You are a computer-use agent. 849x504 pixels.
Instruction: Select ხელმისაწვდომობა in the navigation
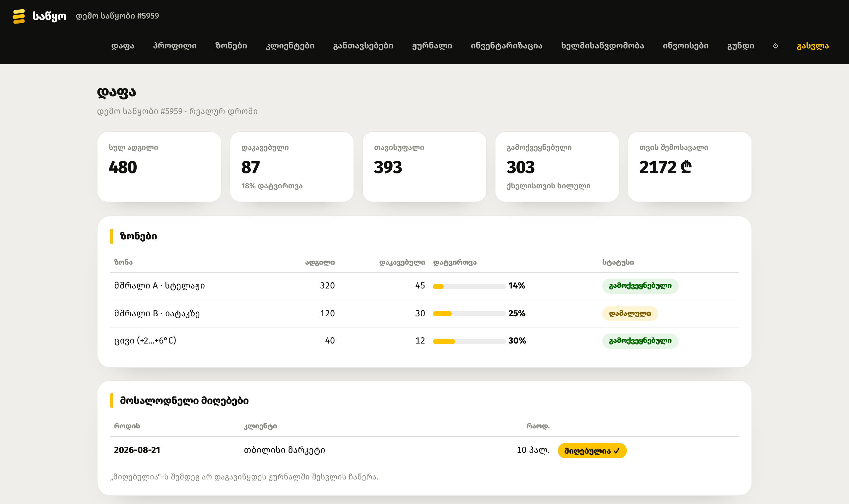pos(603,46)
